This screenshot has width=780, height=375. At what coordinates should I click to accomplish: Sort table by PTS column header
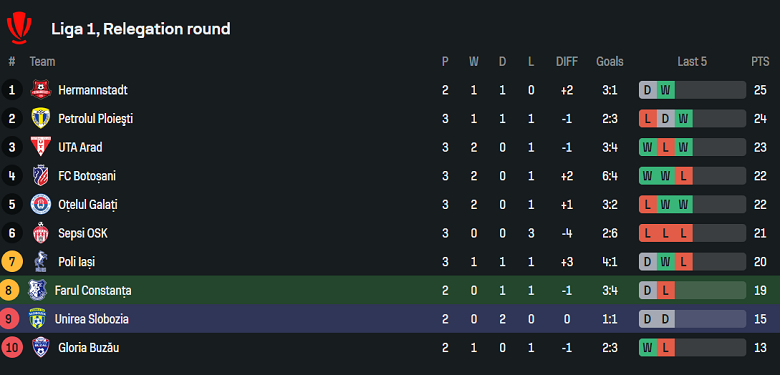tap(760, 62)
